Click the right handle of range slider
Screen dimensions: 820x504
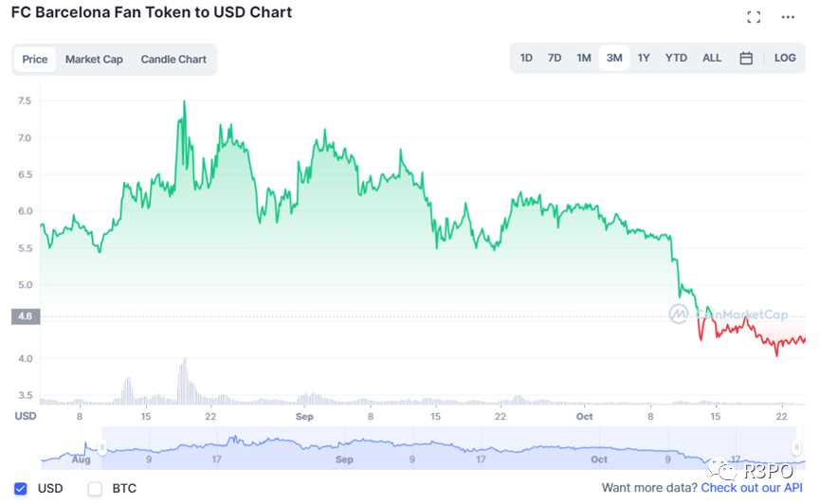click(796, 447)
